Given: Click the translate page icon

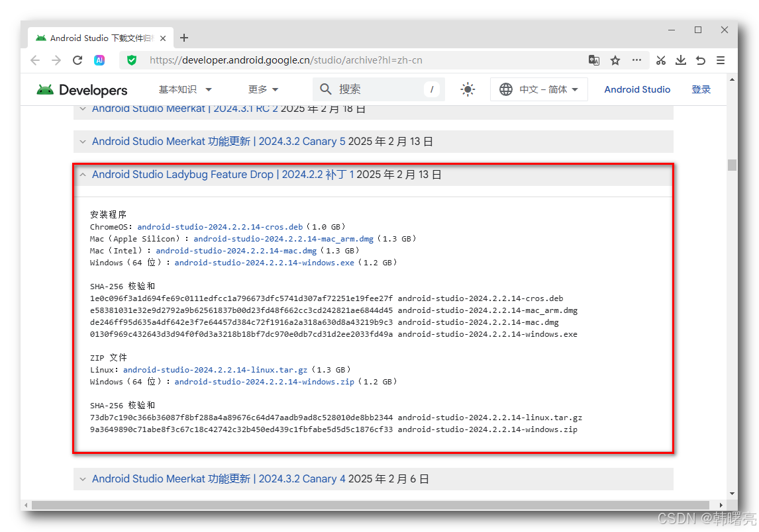Looking at the screenshot, I should click(x=594, y=60).
